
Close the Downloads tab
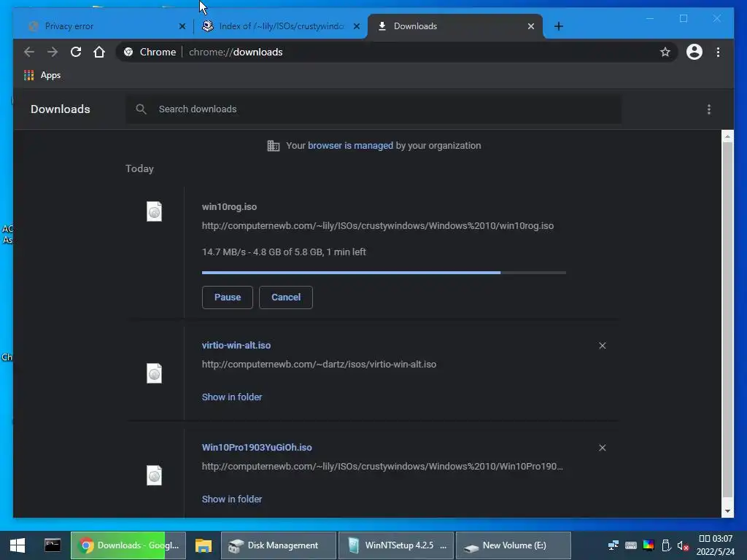coord(531,26)
